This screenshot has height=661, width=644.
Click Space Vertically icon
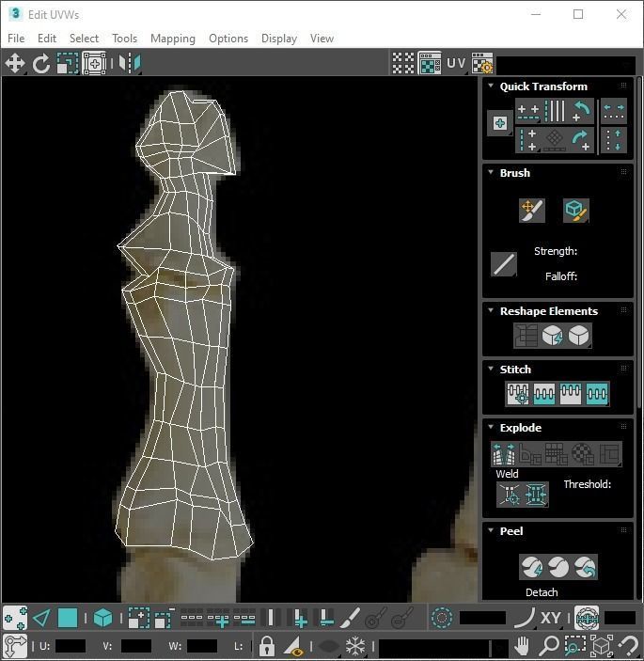[614, 140]
